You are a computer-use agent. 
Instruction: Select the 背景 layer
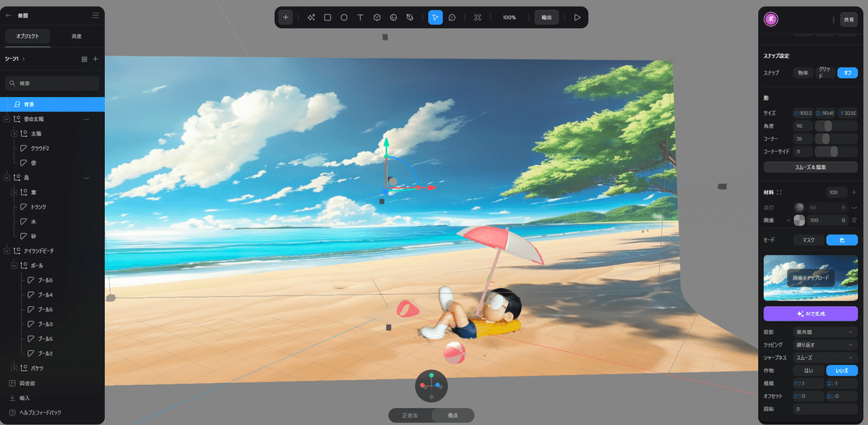click(52, 104)
